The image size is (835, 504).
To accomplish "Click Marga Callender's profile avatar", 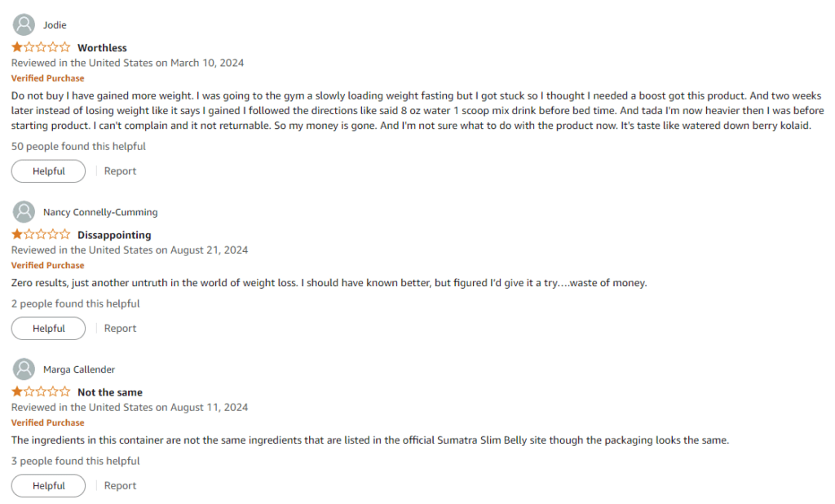I will (24, 369).
